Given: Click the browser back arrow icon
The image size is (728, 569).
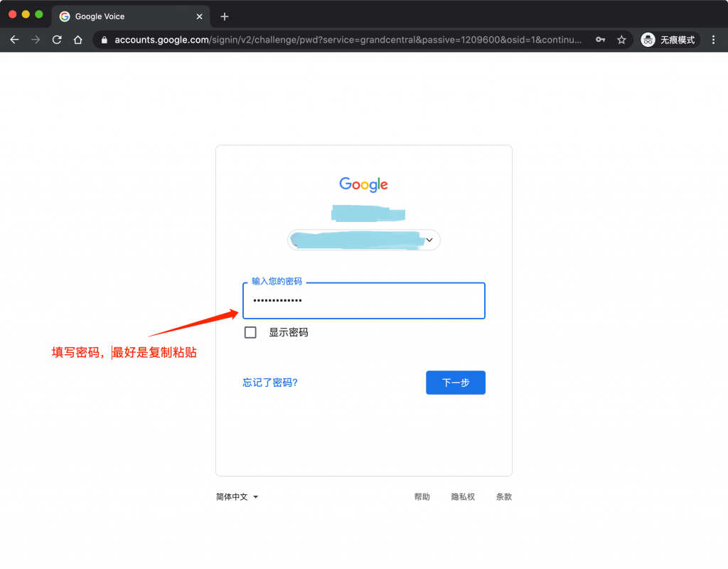Looking at the screenshot, I should coord(14,40).
